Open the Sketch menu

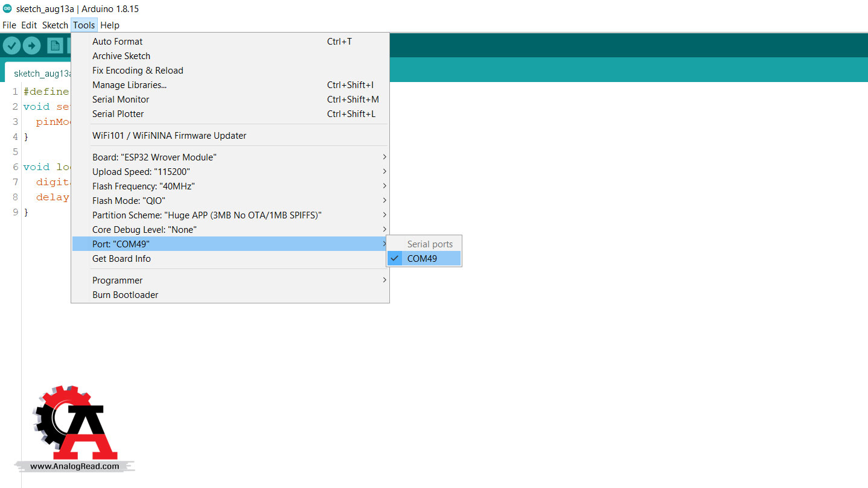point(55,25)
